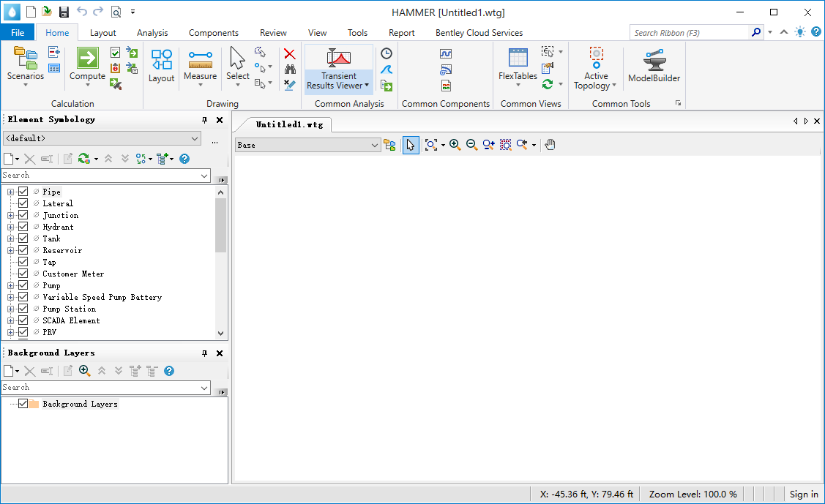Open the File menu
The width and height of the screenshot is (825, 504).
point(18,33)
